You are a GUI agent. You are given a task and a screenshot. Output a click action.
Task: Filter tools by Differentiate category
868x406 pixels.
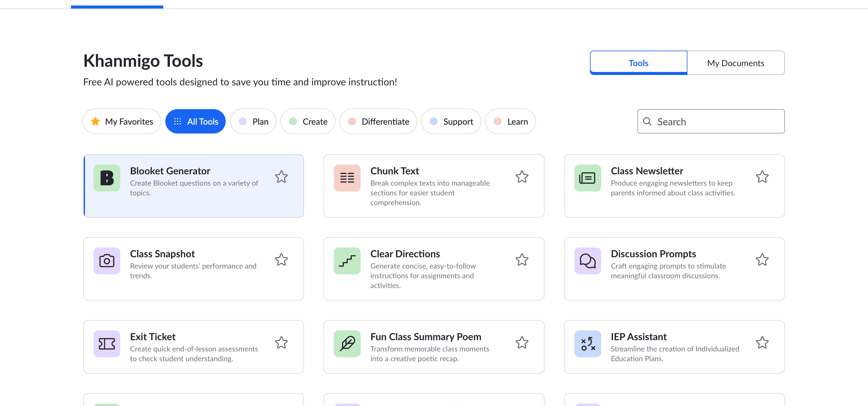378,121
